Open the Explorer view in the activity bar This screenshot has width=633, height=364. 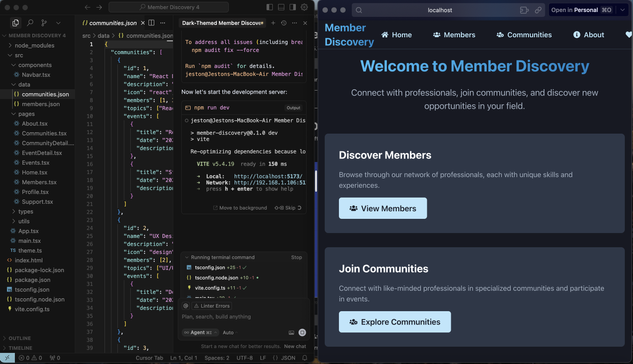click(15, 23)
